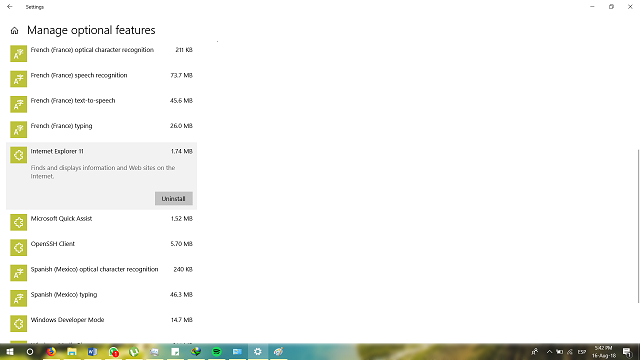Go back with the Settings back arrow
Screen dimensions: 640x360
(x=10, y=7)
